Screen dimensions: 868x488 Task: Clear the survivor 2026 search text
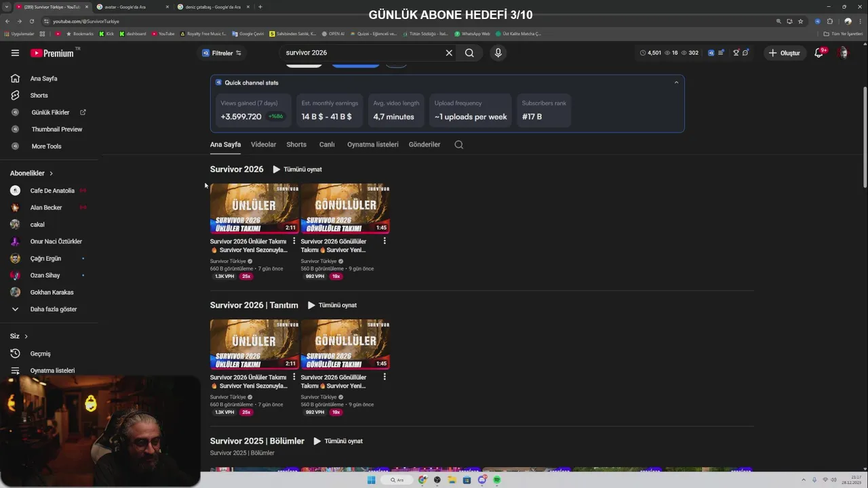tap(449, 53)
